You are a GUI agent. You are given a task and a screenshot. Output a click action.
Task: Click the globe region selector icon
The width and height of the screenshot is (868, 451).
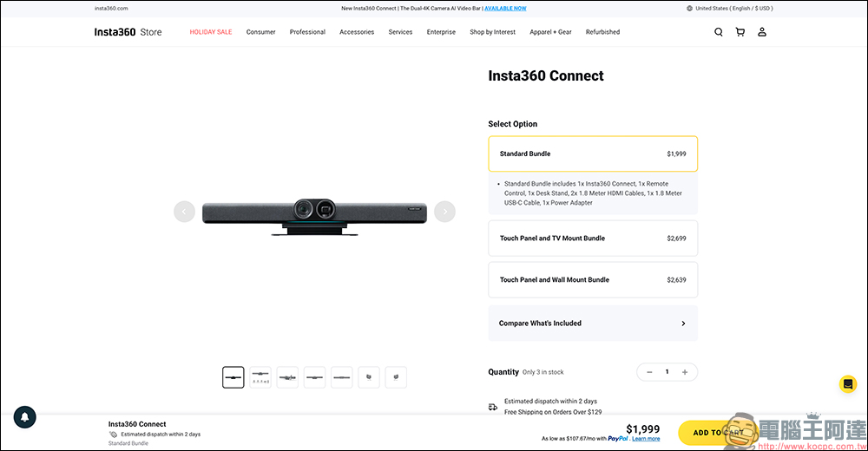point(689,9)
